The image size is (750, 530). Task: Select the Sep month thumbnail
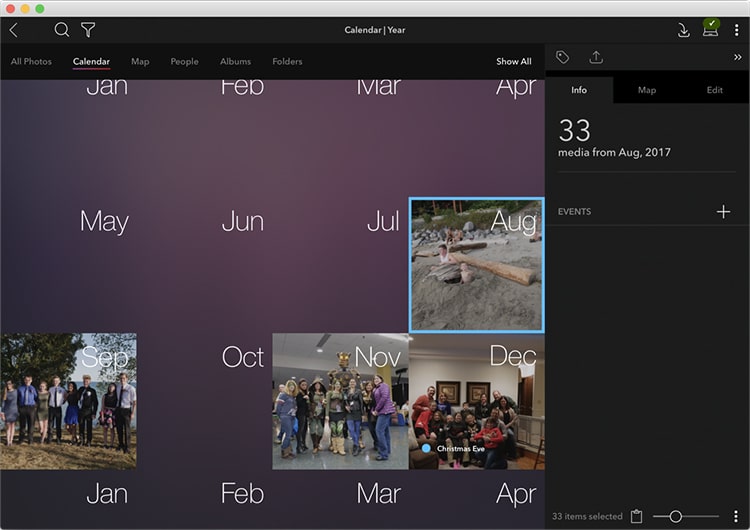point(68,401)
